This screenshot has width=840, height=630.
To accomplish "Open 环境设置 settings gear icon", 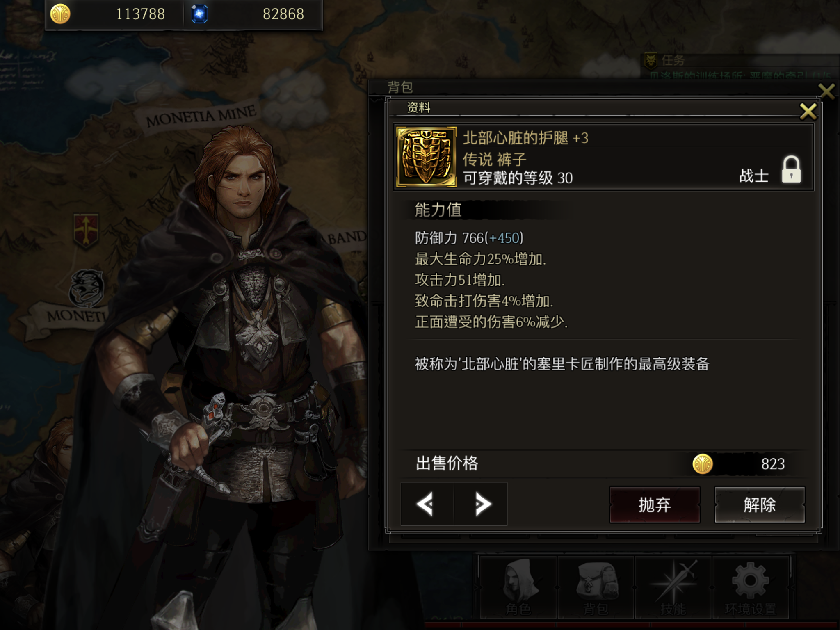I will 751,587.
